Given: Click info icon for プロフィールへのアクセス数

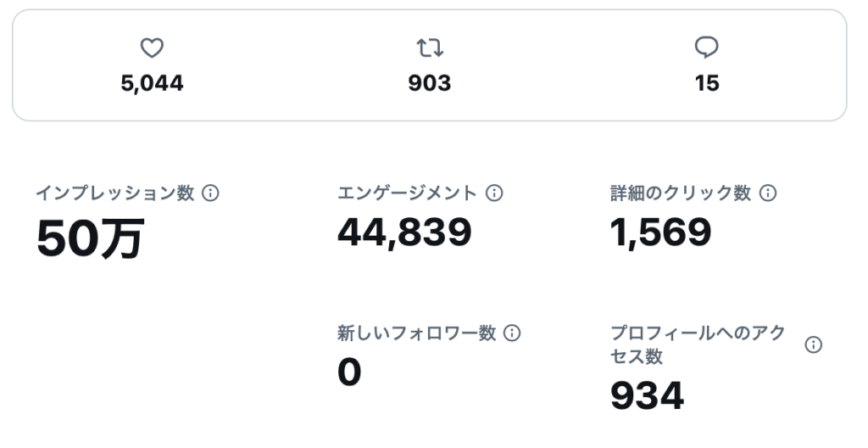Looking at the screenshot, I should pyautogui.click(x=813, y=345).
